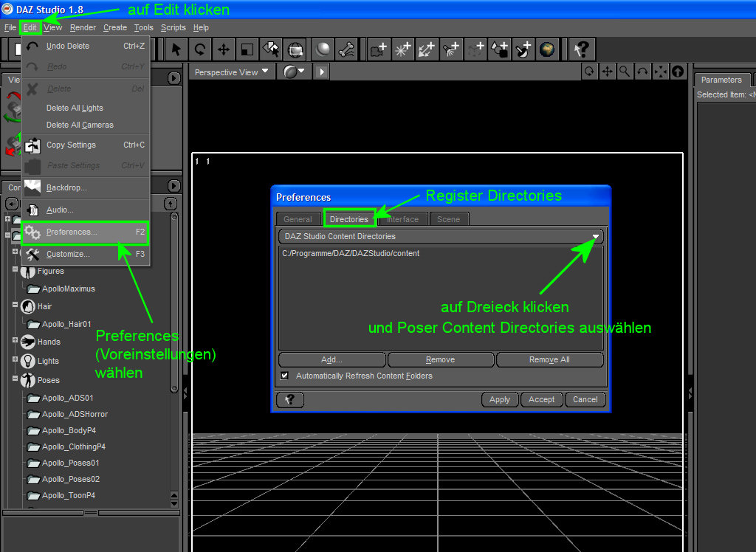Click the satellite dish plus icon
Screen dimensions: 756x552
tap(523, 49)
